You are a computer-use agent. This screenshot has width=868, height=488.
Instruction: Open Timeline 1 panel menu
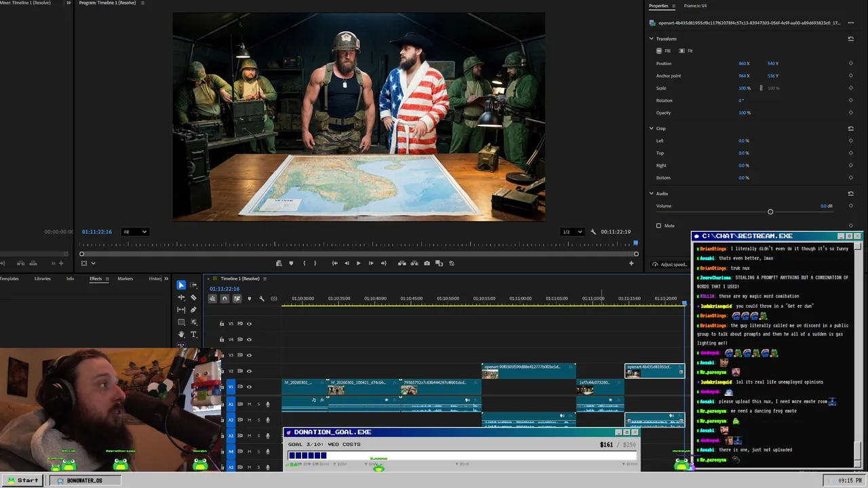tap(265, 279)
